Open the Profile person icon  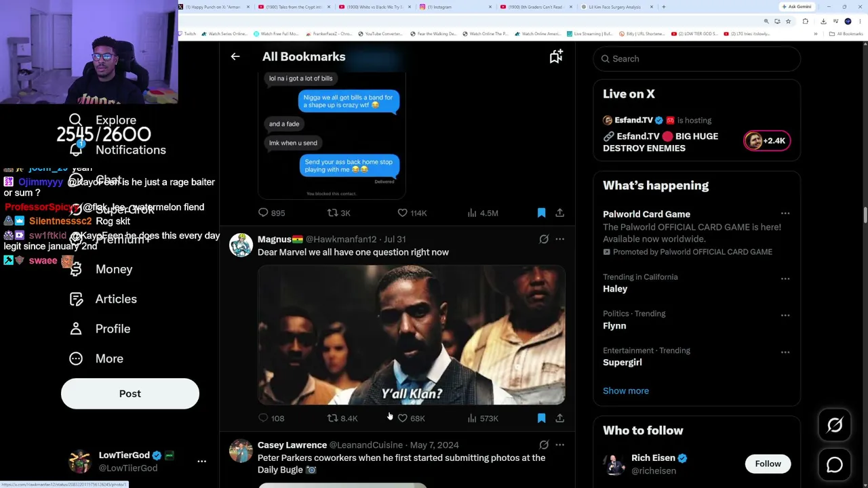tap(76, 329)
